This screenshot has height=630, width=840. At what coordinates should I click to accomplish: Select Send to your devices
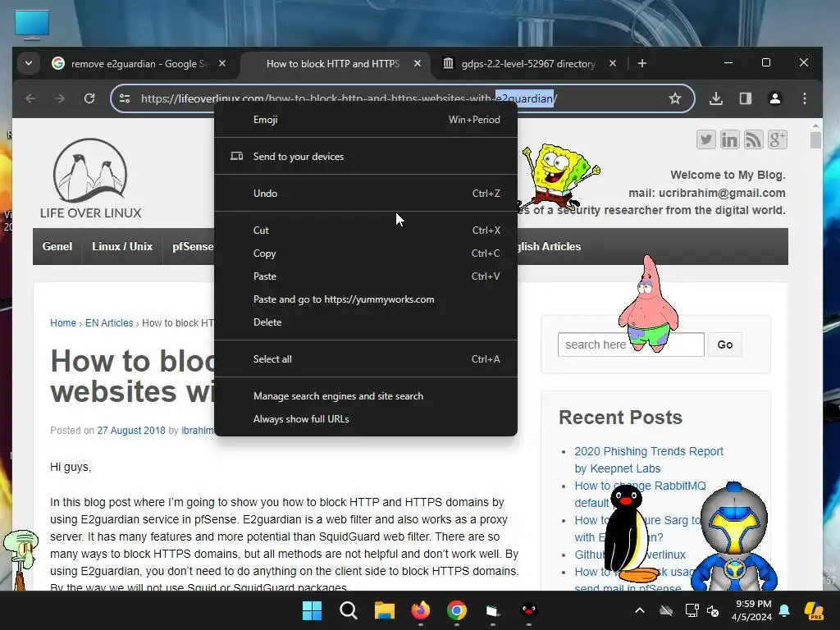click(366, 157)
